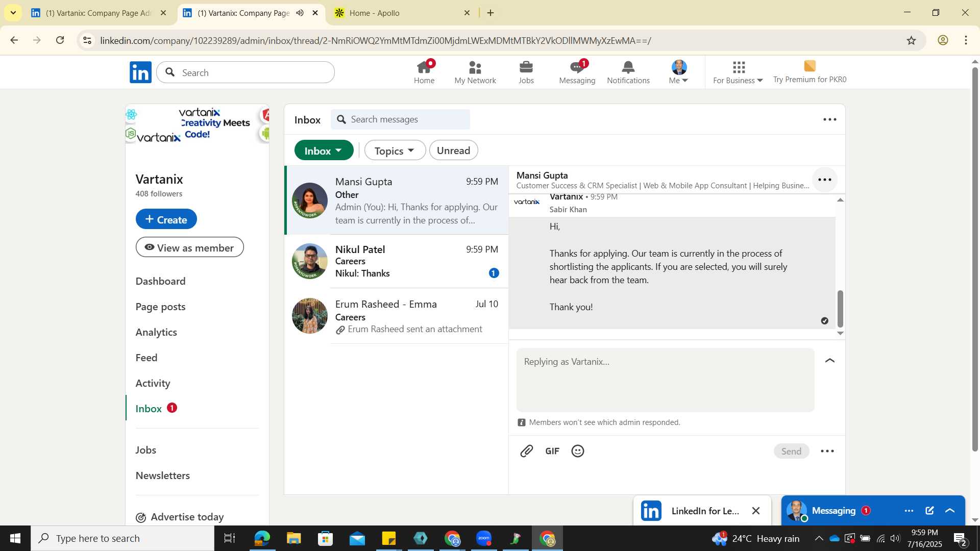This screenshot has height=551, width=980.
Task: Switch to first Vartanix Company Page tab
Action: 99,13
